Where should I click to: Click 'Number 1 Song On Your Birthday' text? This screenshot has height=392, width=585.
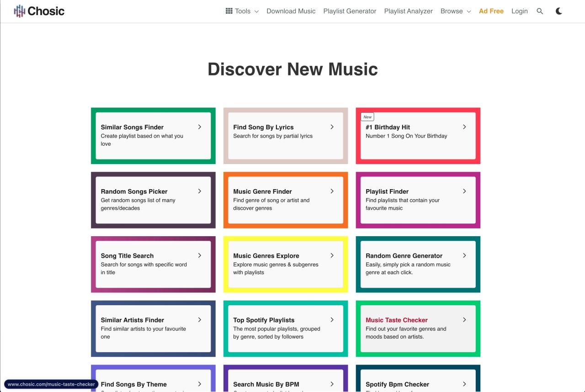[406, 136]
